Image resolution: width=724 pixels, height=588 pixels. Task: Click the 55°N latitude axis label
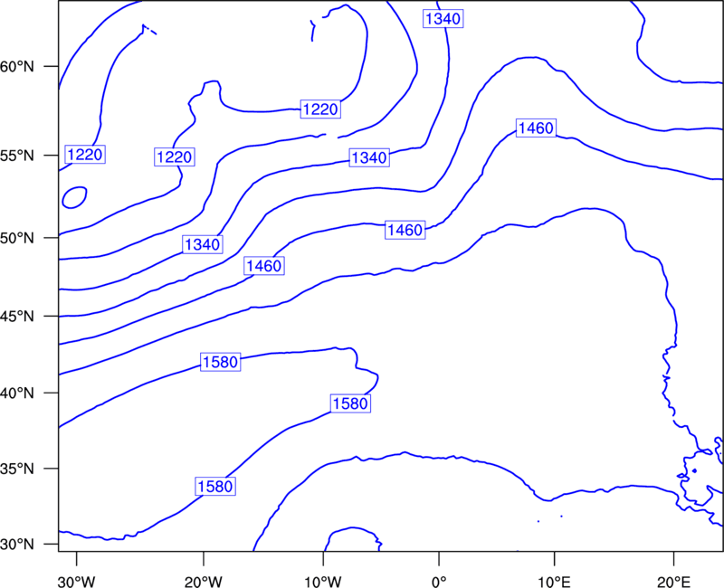pyautogui.click(x=17, y=156)
